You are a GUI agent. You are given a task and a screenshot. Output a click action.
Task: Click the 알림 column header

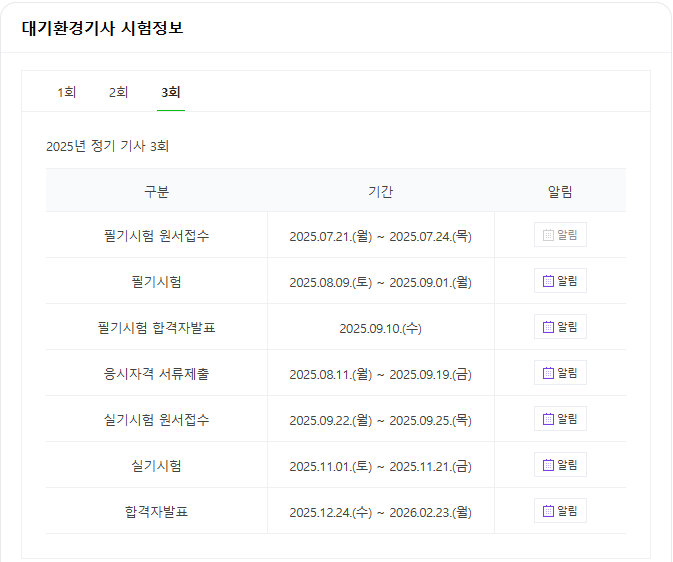coord(560,191)
